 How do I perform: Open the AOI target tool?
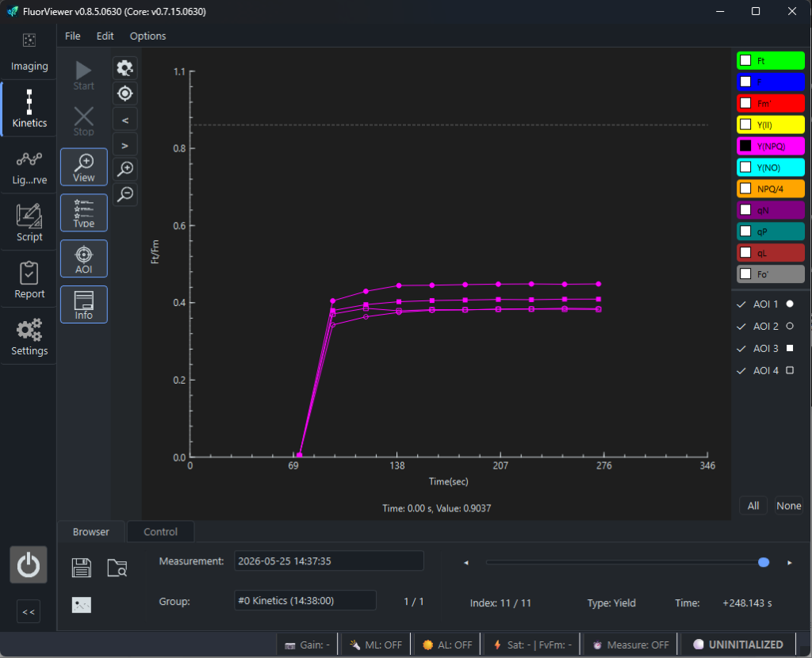click(x=83, y=258)
